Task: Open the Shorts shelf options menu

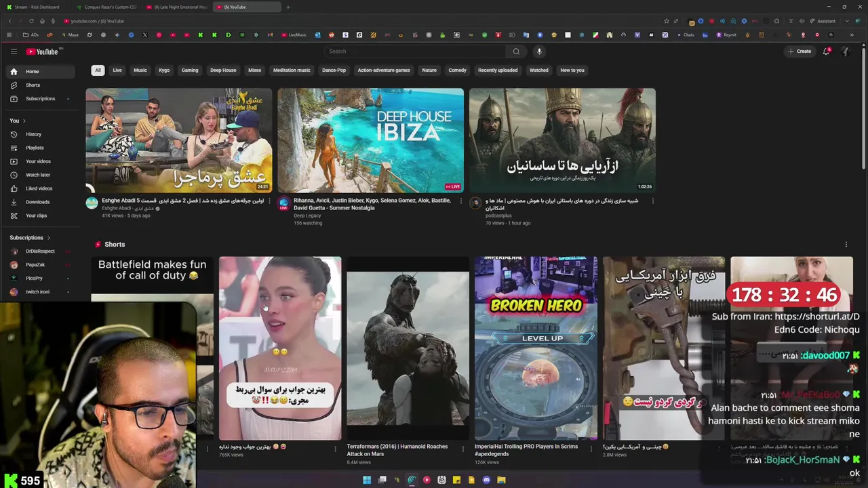Action: pyautogui.click(x=846, y=244)
